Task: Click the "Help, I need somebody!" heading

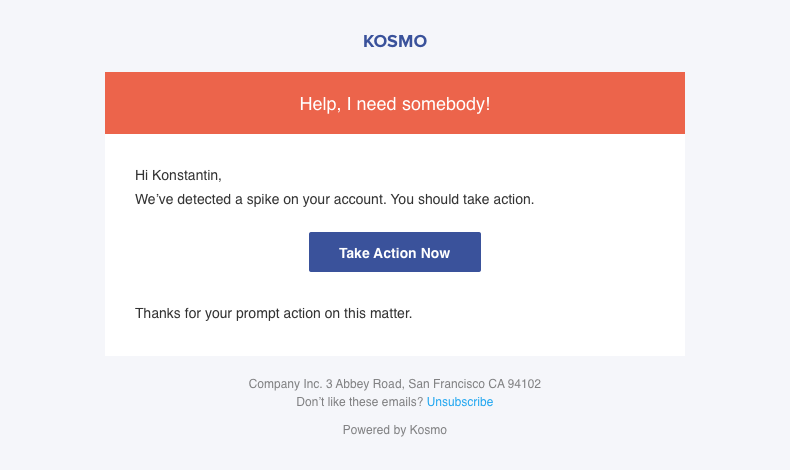Action: tap(395, 104)
